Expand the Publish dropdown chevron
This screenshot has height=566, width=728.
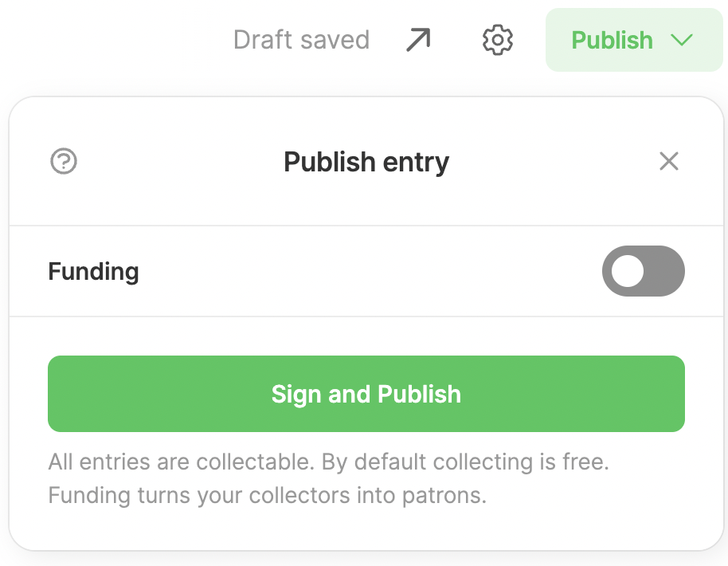[x=682, y=40]
